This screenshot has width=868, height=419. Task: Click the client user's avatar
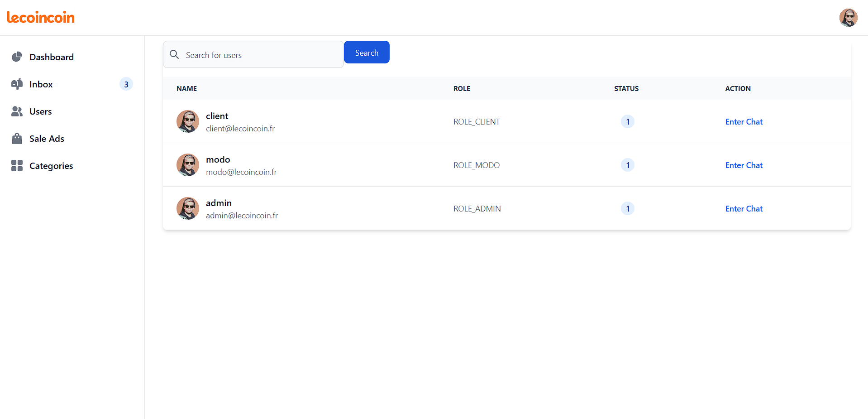[188, 121]
